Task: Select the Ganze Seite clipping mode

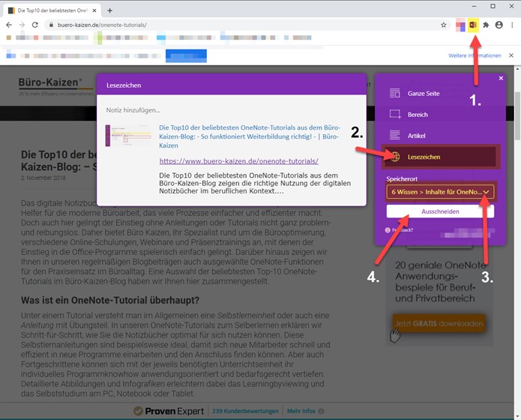Action: 441,94
